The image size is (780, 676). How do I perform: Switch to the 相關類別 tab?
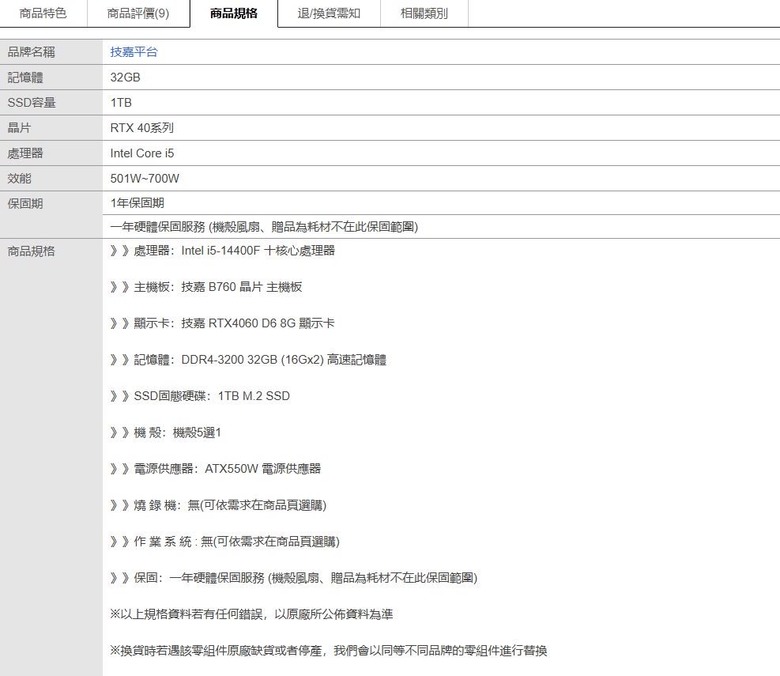click(x=424, y=13)
